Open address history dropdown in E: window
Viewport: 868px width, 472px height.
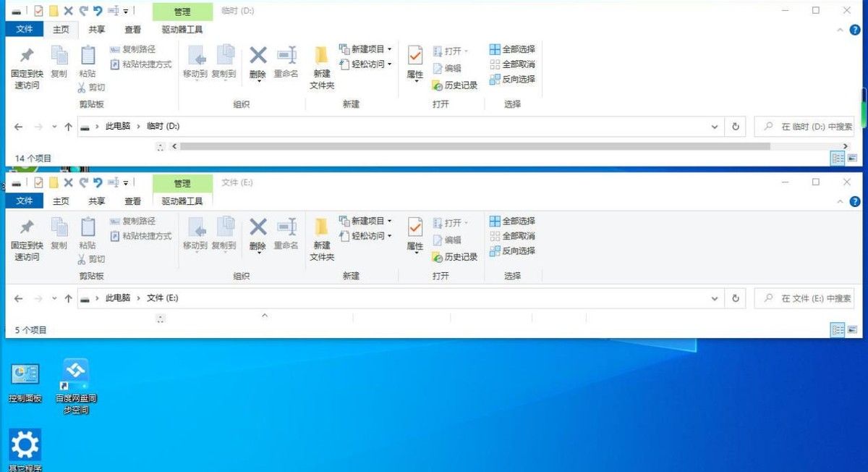pos(715,298)
